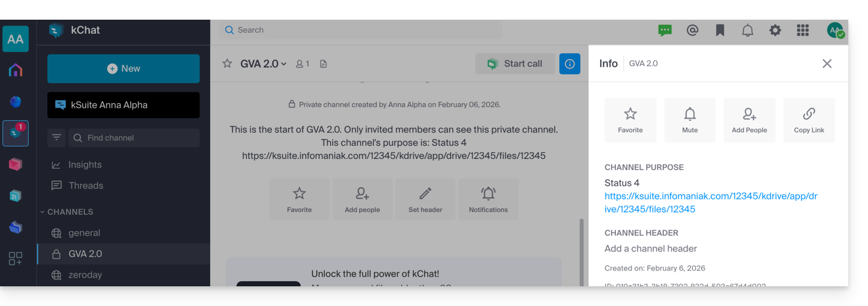The width and height of the screenshot is (868, 306).
Task: Open recent mentions with the @ icon
Action: [692, 30]
